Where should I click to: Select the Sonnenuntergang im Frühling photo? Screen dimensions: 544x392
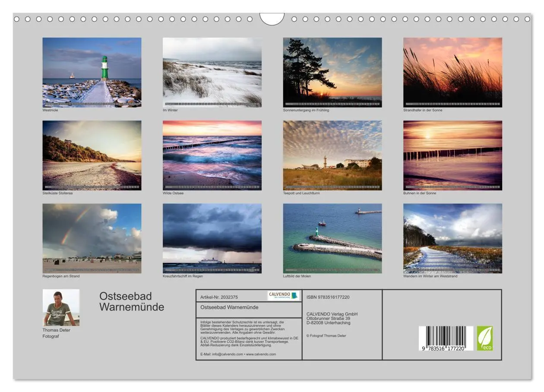click(x=332, y=72)
